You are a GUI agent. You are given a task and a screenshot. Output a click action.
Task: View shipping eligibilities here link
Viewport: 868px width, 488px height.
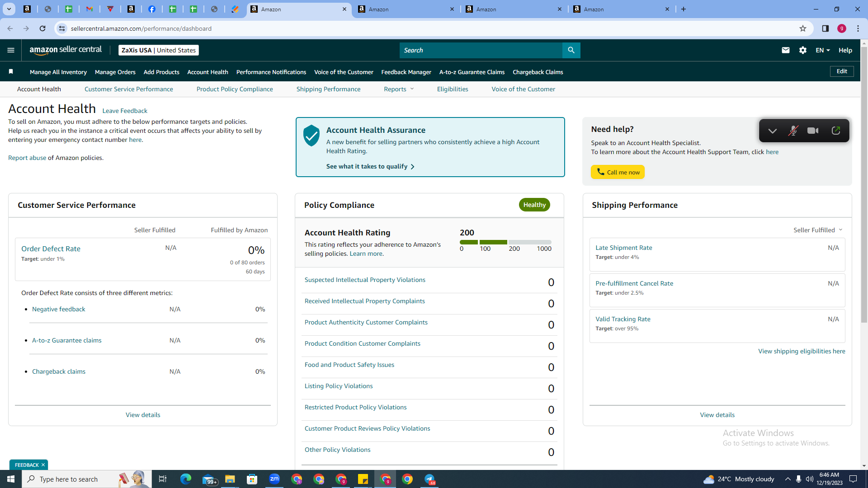[x=802, y=351]
